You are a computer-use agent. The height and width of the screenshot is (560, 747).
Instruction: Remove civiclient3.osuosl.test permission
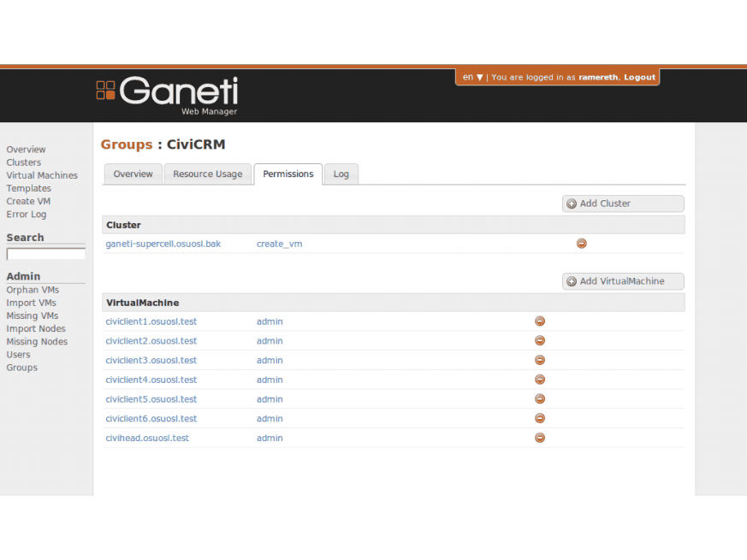point(540,361)
